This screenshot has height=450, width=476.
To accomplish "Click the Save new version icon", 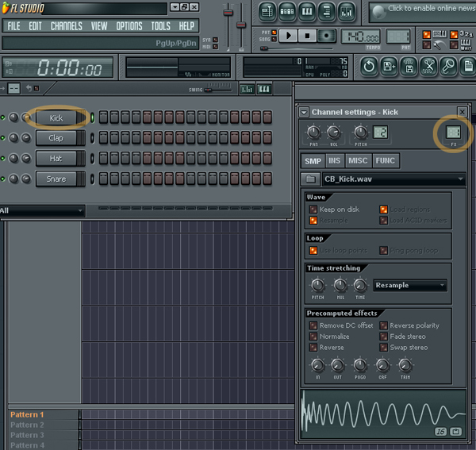I will pos(390,66).
